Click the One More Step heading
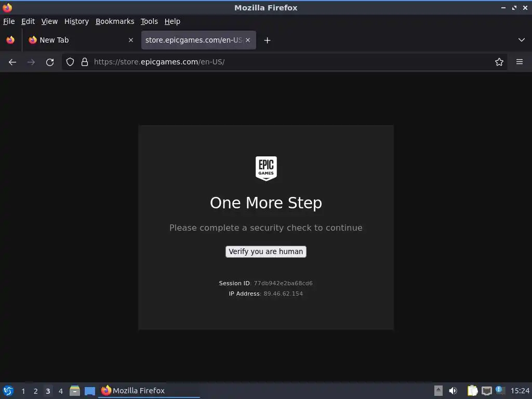This screenshot has height=399, width=532. [266, 203]
